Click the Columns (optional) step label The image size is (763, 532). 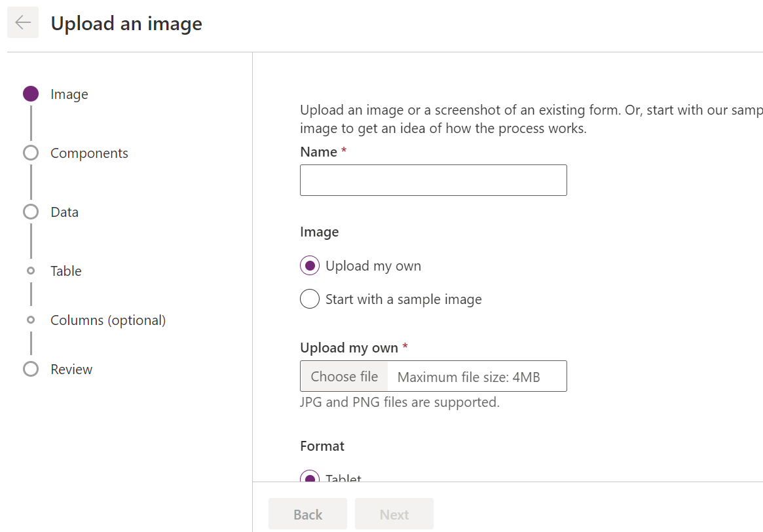coord(107,320)
